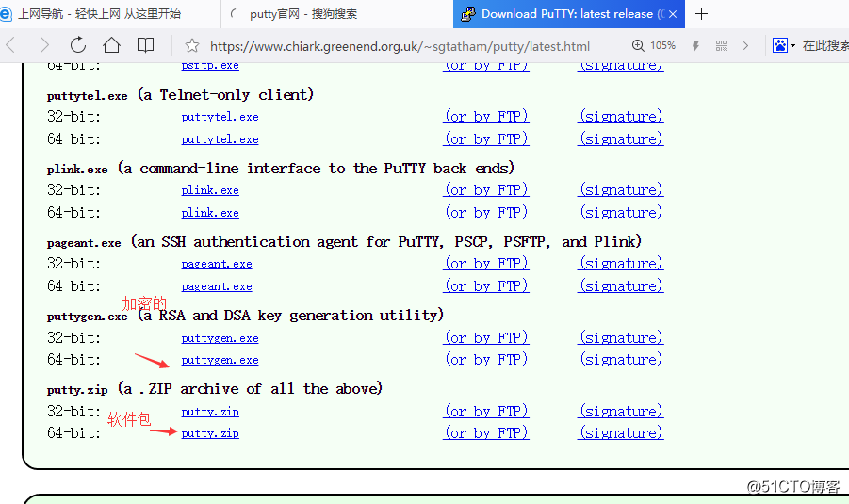This screenshot has height=504, width=849.
Task: Download the 32-bit plink.exe link
Action: (x=210, y=190)
